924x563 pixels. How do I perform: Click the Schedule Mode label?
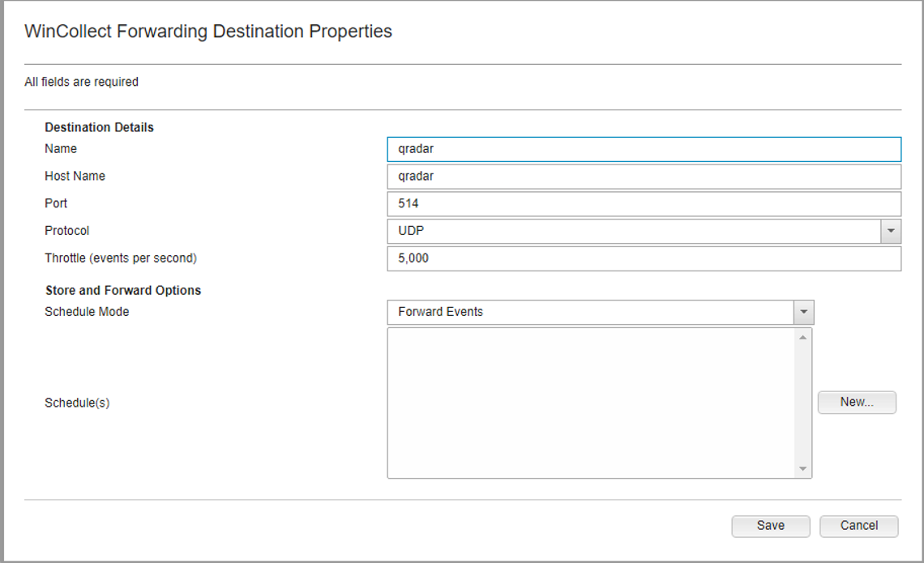pos(87,312)
